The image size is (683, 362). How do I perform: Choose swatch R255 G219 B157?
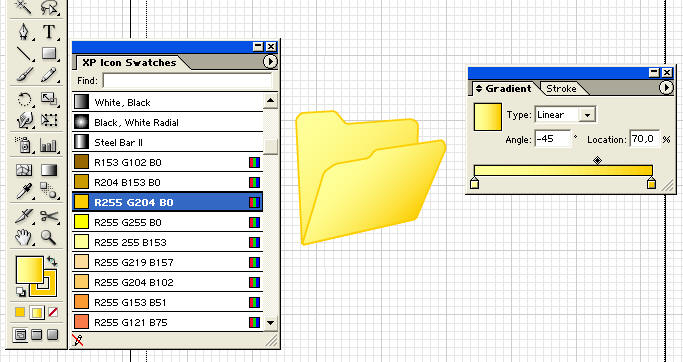pyautogui.click(x=167, y=262)
